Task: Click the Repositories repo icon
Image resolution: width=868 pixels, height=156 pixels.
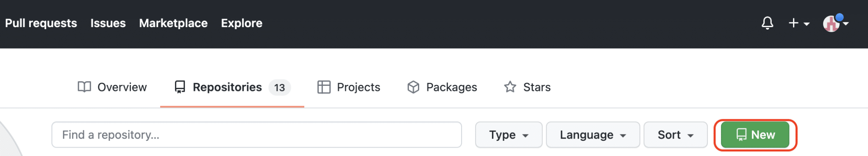Action: (x=180, y=87)
